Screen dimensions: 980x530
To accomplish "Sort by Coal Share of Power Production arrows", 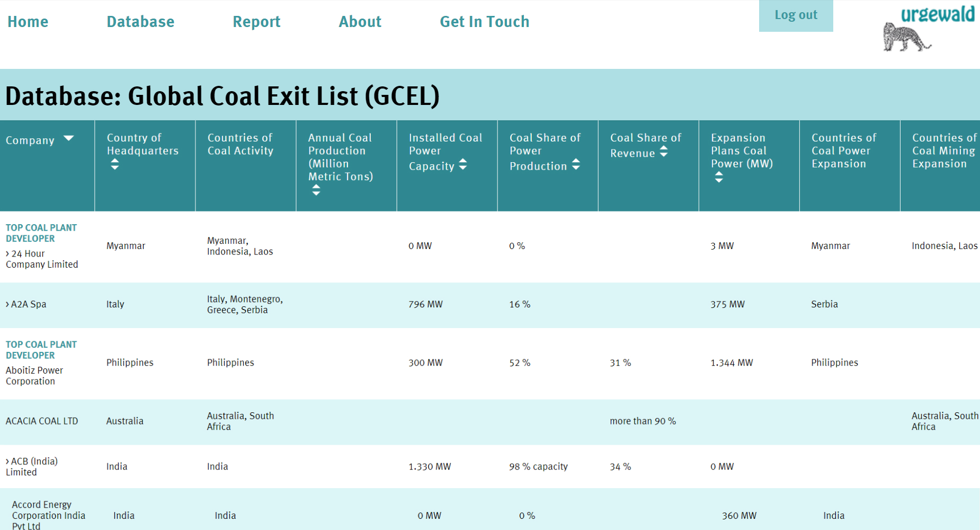I will (x=576, y=164).
